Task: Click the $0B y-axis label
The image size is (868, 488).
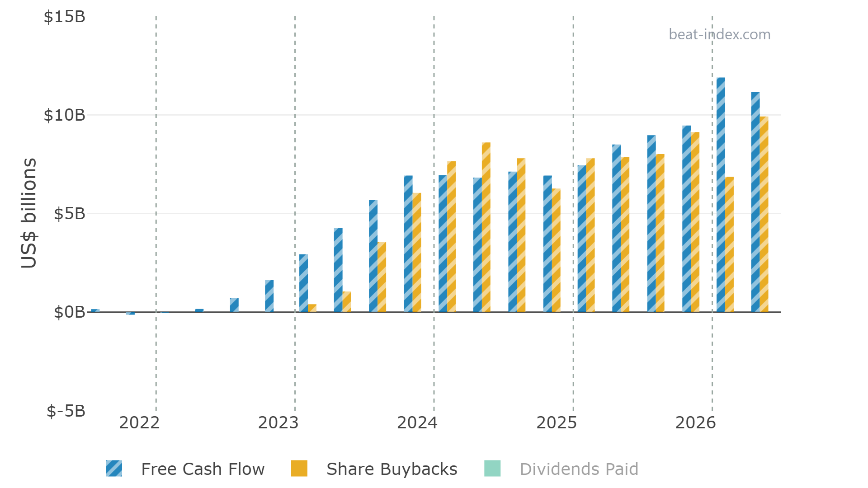Action: pos(69,312)
